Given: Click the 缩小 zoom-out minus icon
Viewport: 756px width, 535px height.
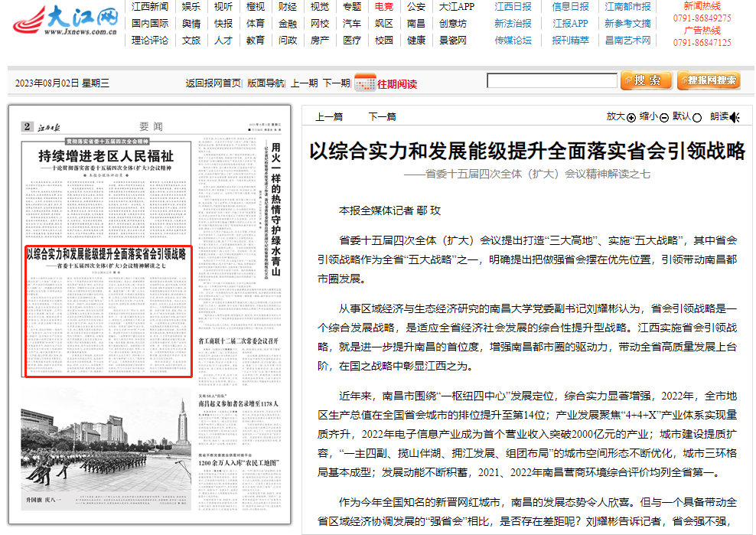Looking at the screenshot, I should tap(664, 118).
